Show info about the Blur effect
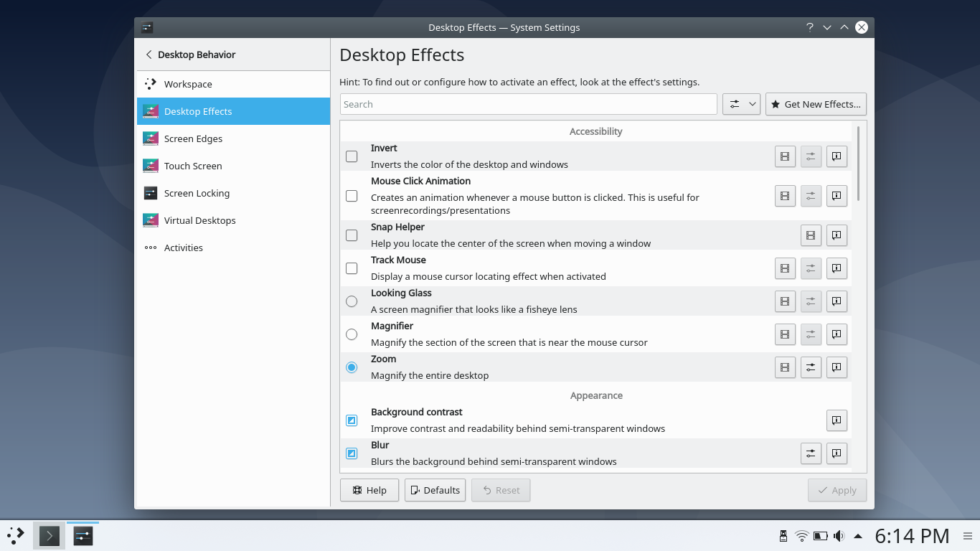 tap(837, 453)
